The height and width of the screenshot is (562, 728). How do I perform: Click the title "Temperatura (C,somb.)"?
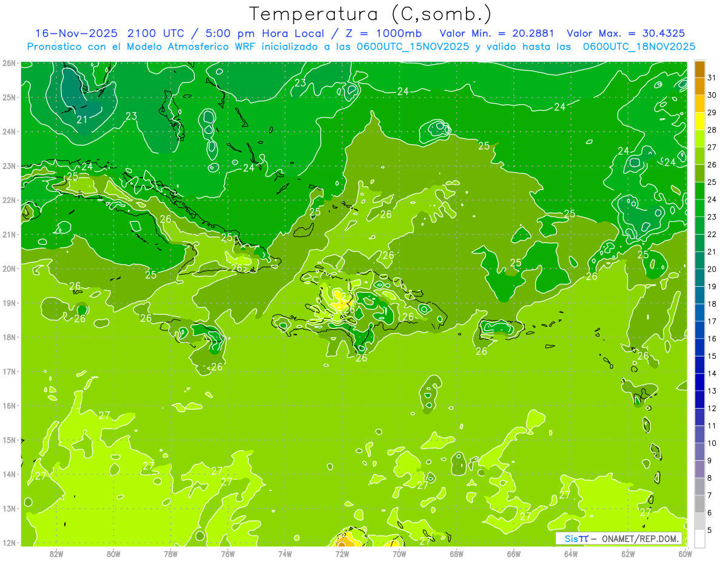click(370, 15)
